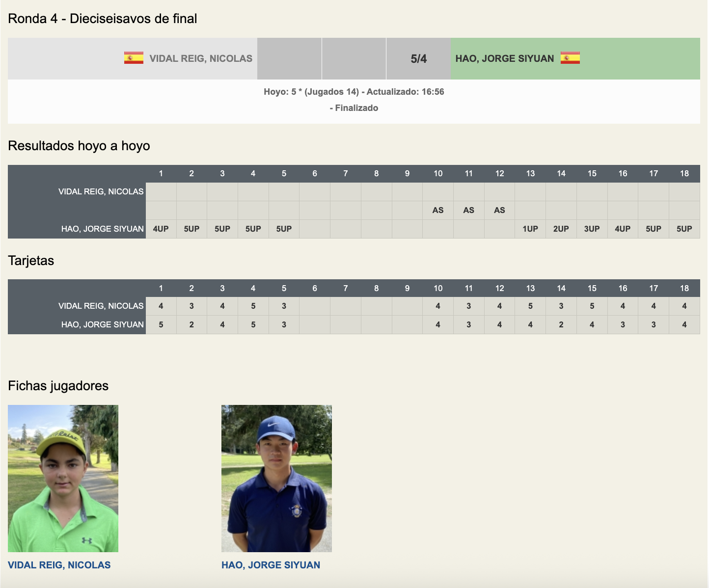Click the Finalizado status text
Screen dimensions: 709x588
(354, 108)
